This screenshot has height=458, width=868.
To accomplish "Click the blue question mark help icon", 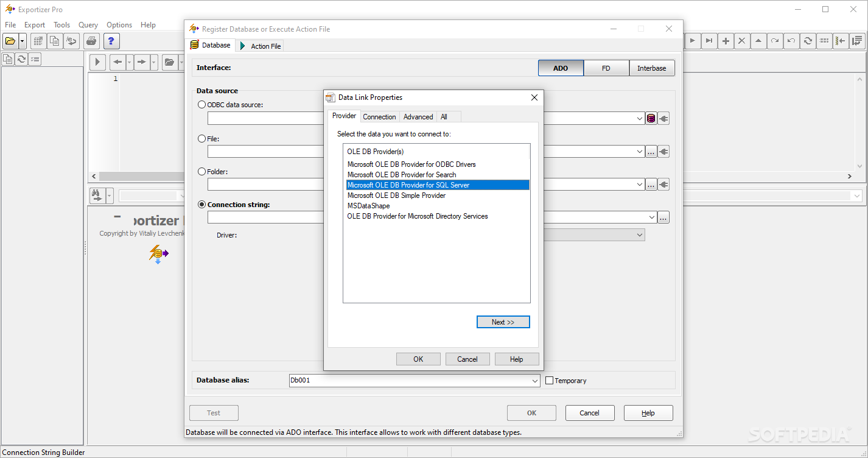I will [x=111, y=41].
